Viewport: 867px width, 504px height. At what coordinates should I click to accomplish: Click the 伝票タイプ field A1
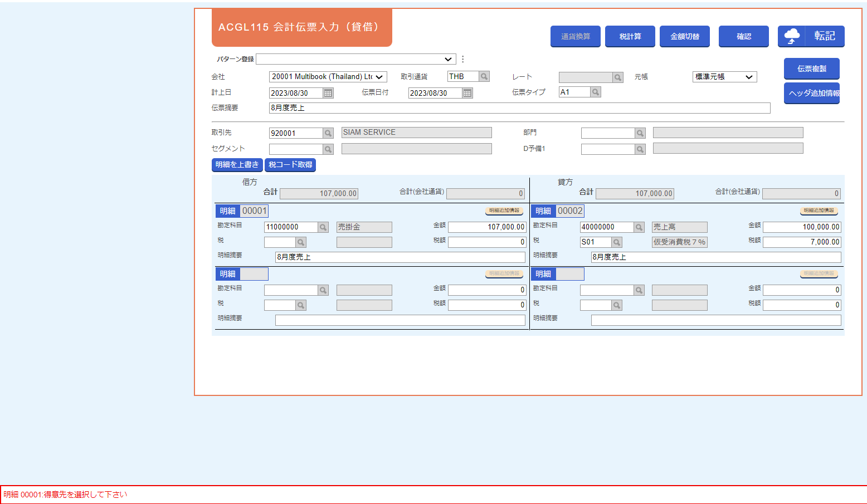coord(574,92)
